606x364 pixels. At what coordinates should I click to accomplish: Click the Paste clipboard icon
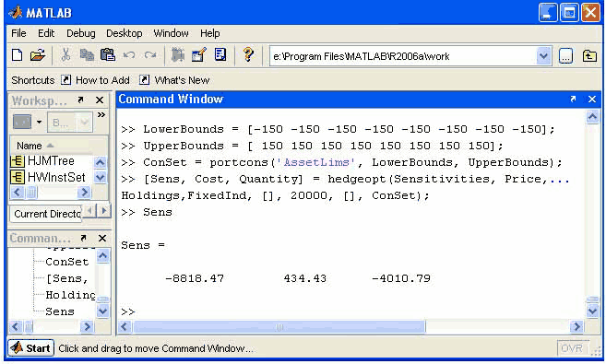tap(107, 54)
